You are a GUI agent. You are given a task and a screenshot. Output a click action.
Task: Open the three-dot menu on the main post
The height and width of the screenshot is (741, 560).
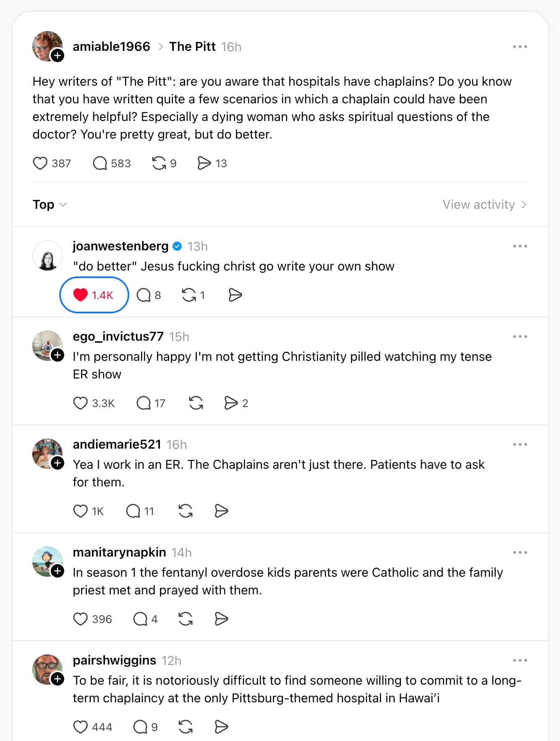click(x=520, y=47)
